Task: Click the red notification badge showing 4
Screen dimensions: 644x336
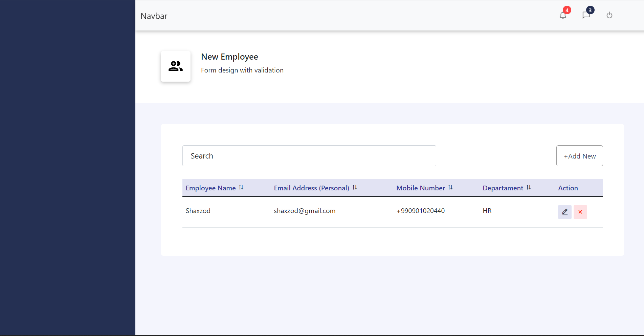Action: 567,10
